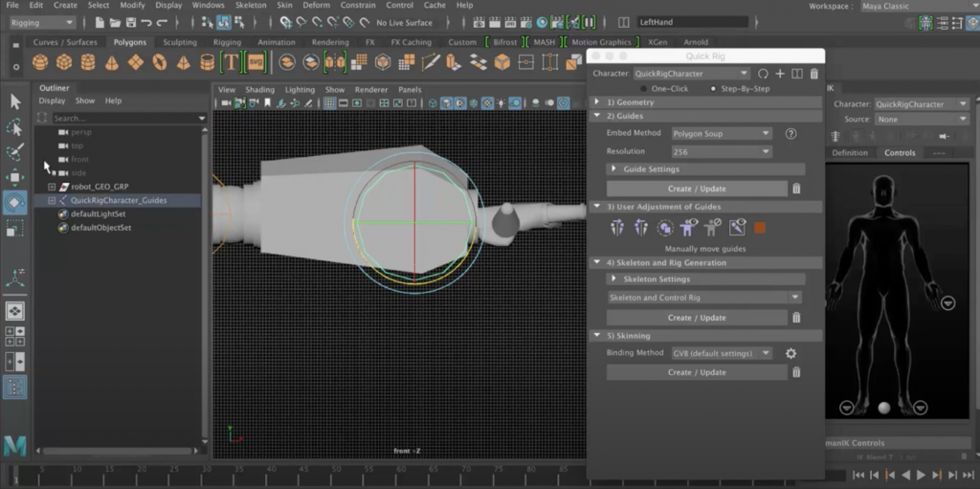Open binding method settings gear icon
The width and height of the screenshot is (980, 489).
click(x=791, y=353)
